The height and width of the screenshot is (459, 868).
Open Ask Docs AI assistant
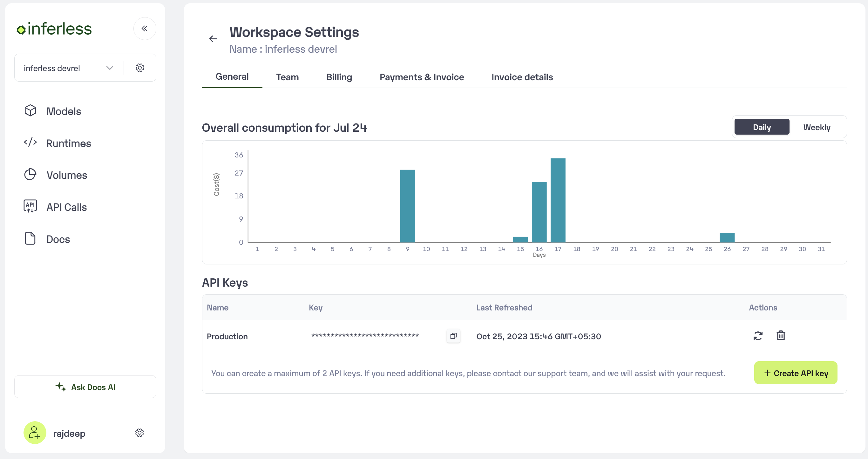pyautogui.click(x=85, y=387)
